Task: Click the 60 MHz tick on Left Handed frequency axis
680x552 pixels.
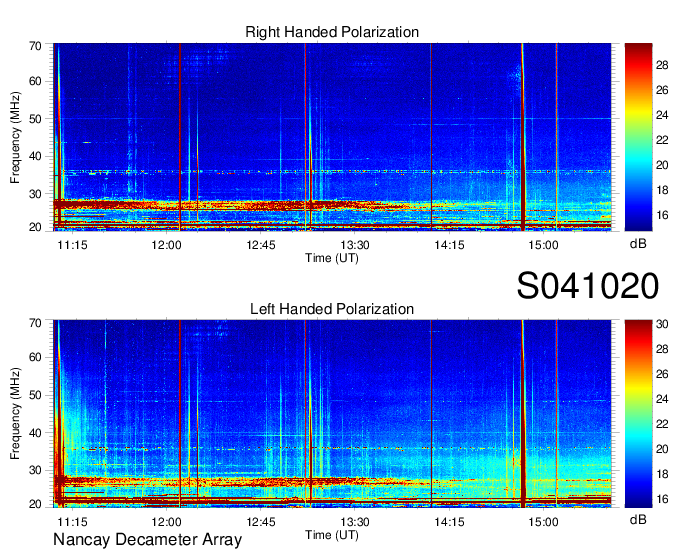Action: click(x=35, y=357)
